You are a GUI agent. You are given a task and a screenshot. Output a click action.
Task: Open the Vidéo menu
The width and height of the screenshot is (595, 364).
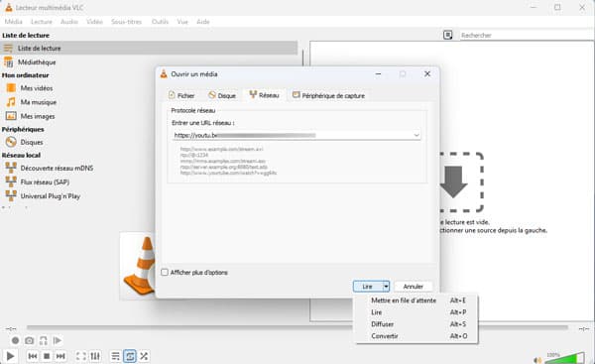pyautogui.click(x=94, y=22)
